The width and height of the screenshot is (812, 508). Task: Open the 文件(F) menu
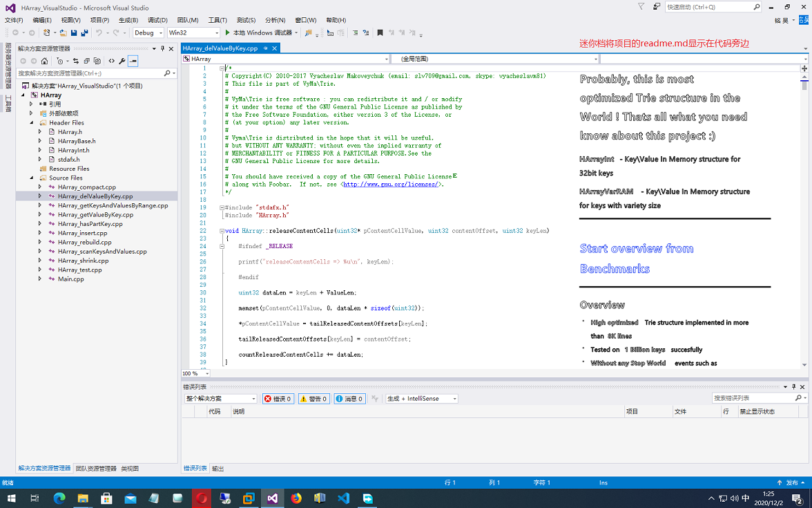click(14, 20)
